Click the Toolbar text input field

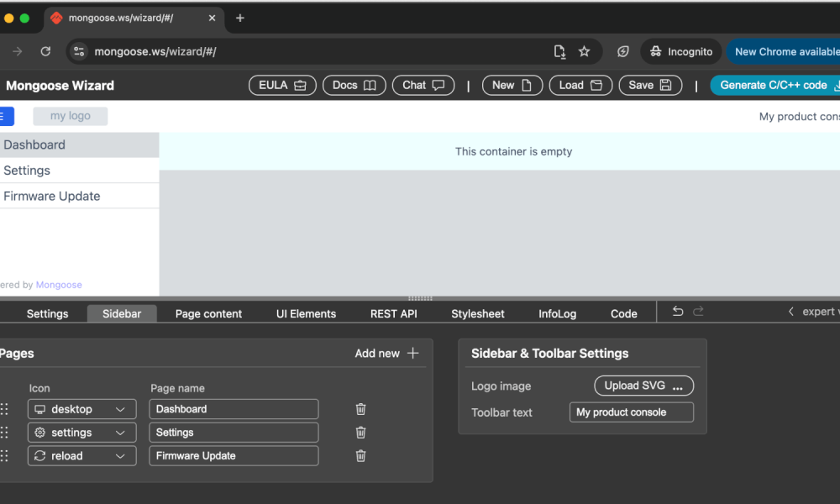tap(631, 412)
